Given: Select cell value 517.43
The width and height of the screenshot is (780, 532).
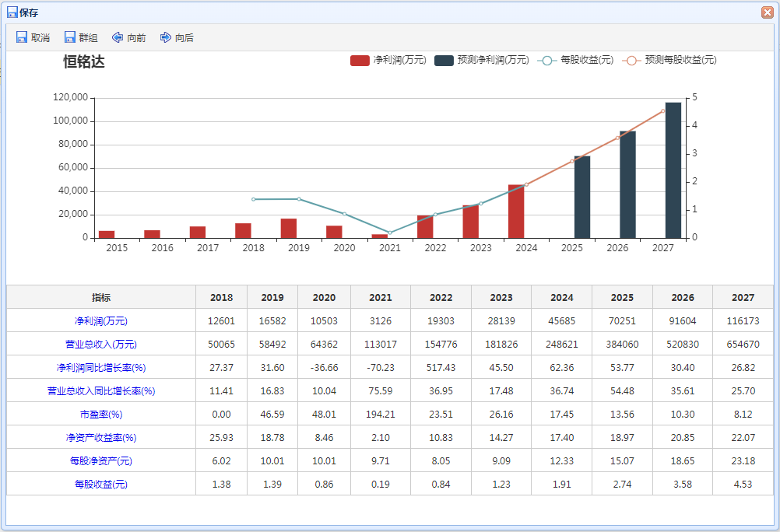Looking at the screenshot, I should pos(441,367).
